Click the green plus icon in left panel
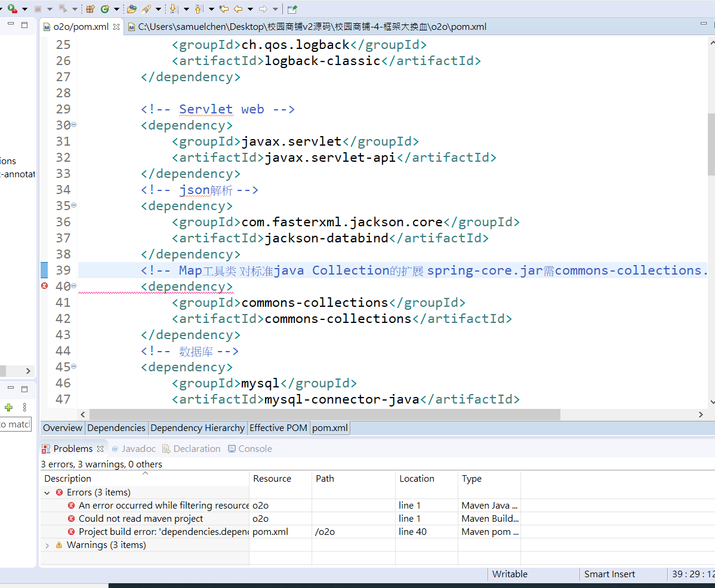Screen dimensions: 715x588 pos(8,407)
